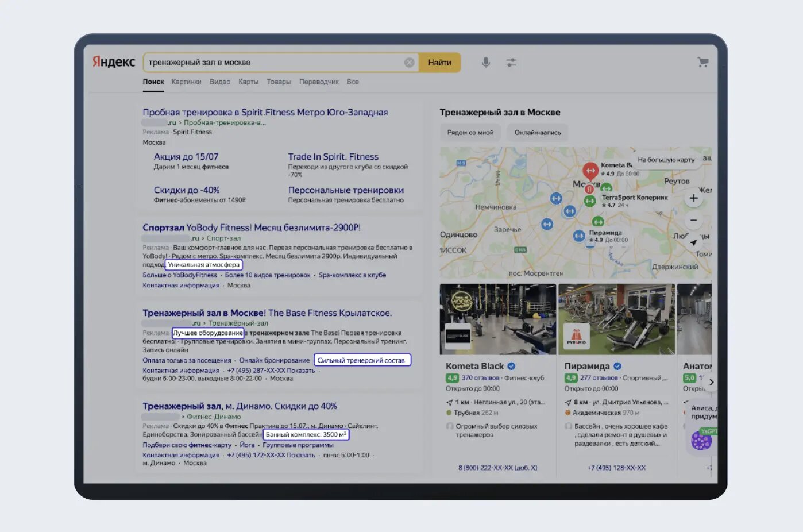The width and height of the screenshot is (803, 532).
Task: Show The Base phone number Показать
Action: click(x=301, y=371)
